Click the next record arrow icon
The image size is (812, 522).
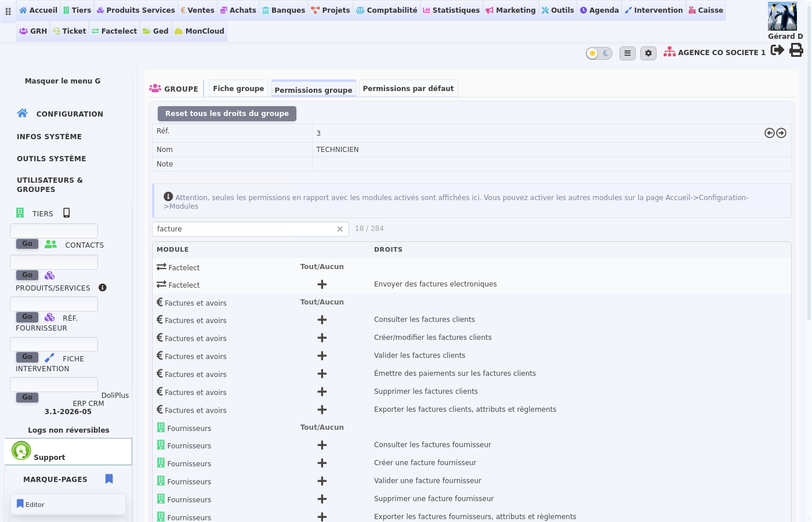tap(781, 133)
